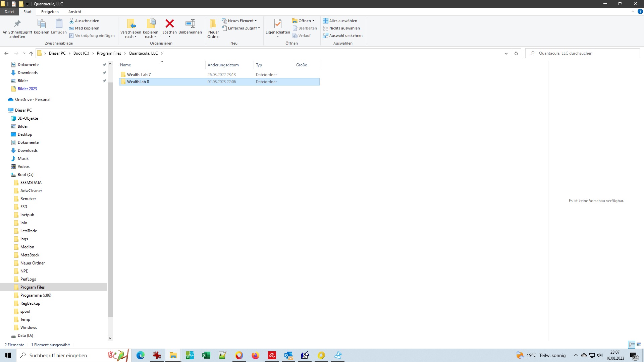Viewport: 644px width, 362px height.
Task: Open Kopieren nach menu
Action: click(x=151, y=28)
